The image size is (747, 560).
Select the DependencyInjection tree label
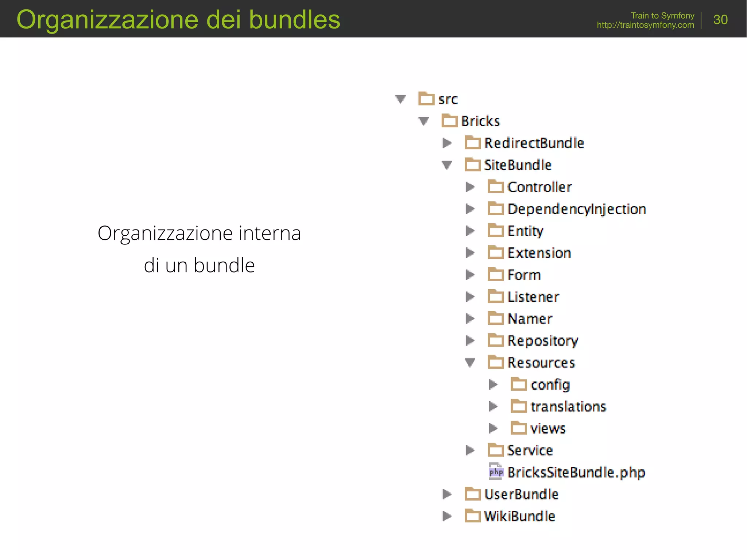[x=577, y=209]
